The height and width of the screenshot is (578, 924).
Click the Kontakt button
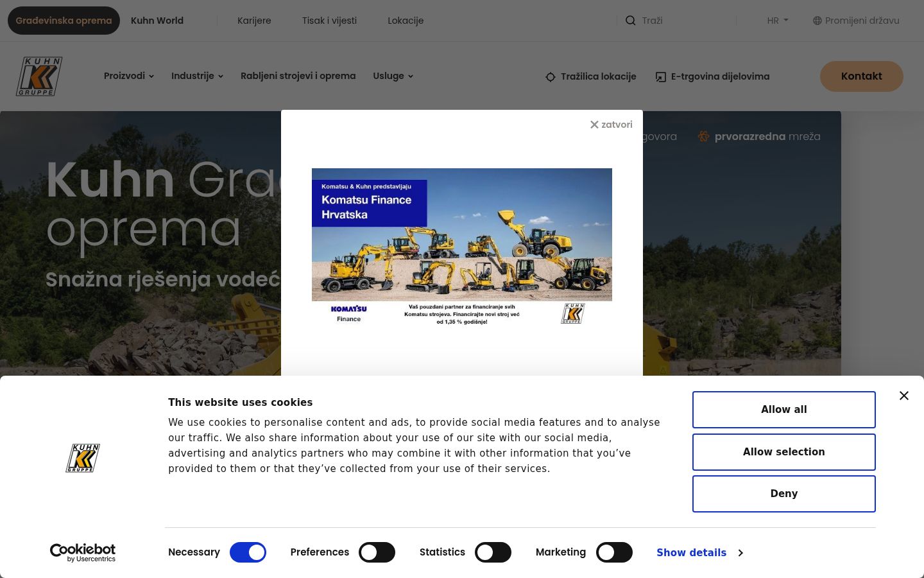coord(861,76)
